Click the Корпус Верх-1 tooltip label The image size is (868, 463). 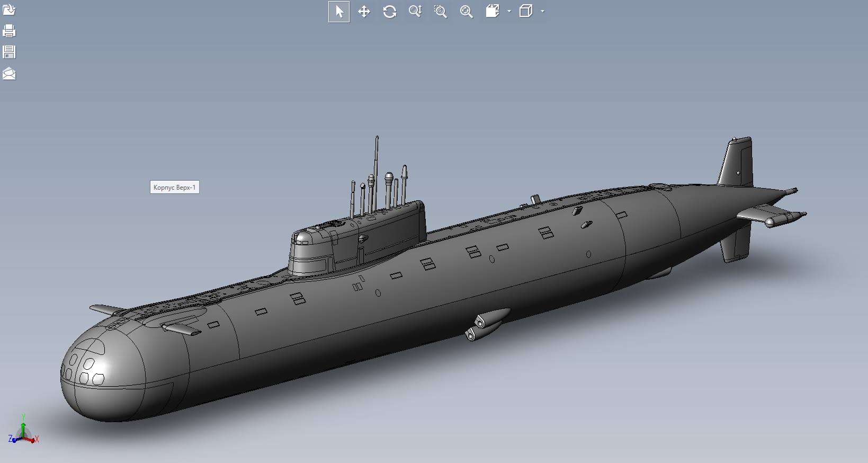(x=175, y=187)
